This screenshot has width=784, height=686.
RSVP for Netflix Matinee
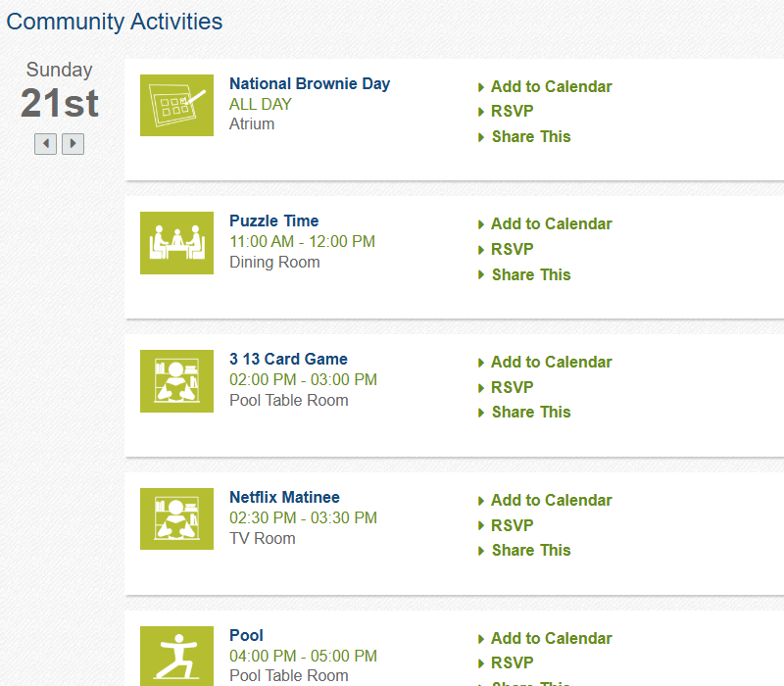[x=512, y=525]
